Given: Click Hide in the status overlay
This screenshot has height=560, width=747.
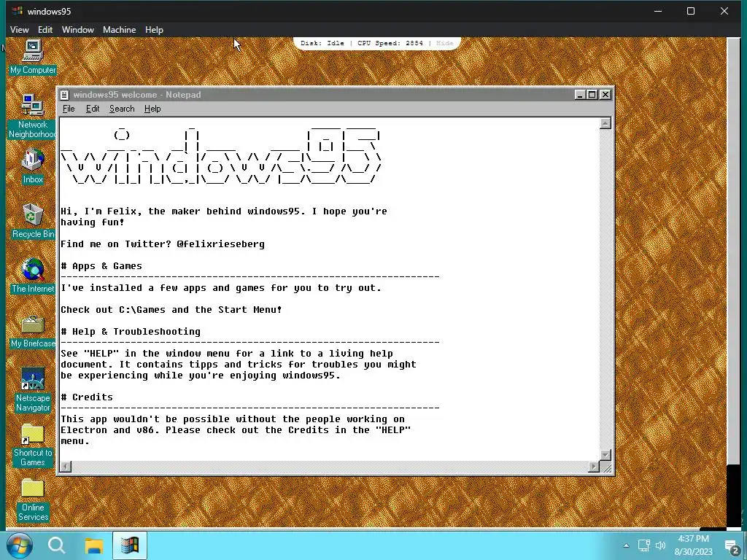Looking at the screenshot, I should [444, 43].
